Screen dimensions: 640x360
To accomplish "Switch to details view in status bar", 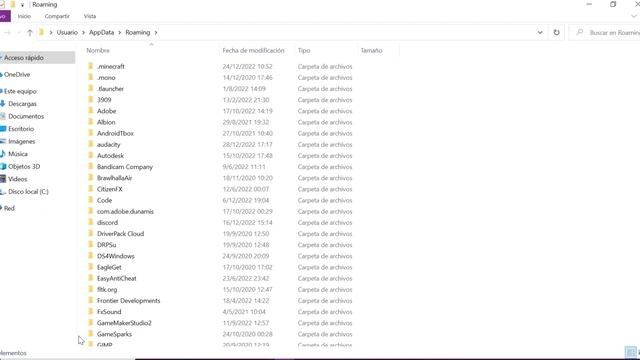I will click(x=630, y=352).
